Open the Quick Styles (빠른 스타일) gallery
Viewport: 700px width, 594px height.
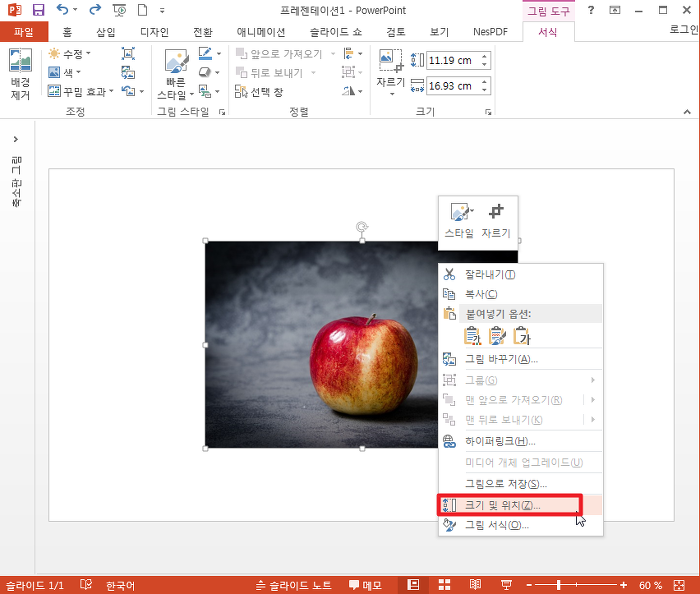(x=176, y=74)
